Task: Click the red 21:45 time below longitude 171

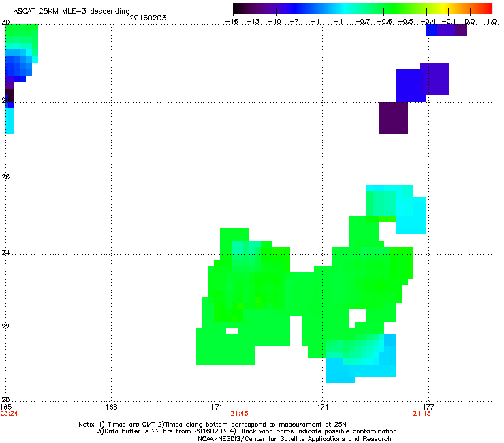Action: (x=239, y=414)
